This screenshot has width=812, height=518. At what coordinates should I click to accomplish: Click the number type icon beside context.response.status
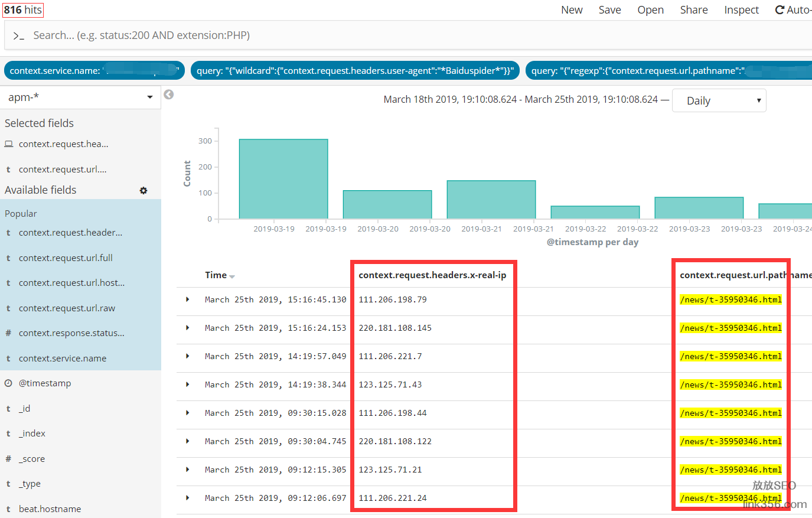point(8,333)
